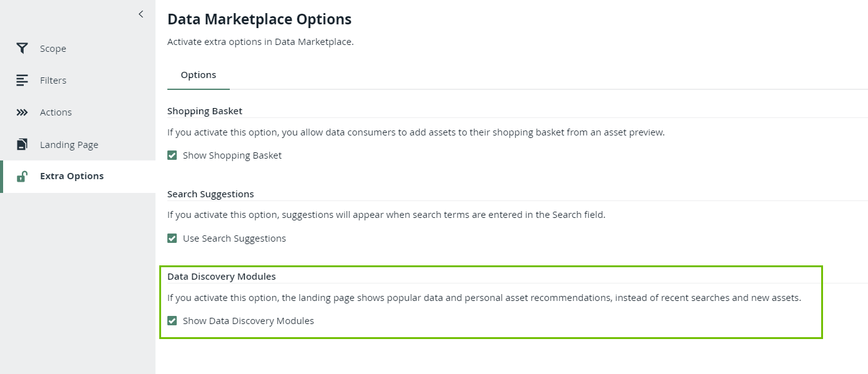Viewport: 868px width, 374px height.
Task: Uncheck the Show Shopping Basket checkbox
Action: (x=172, y=155)
